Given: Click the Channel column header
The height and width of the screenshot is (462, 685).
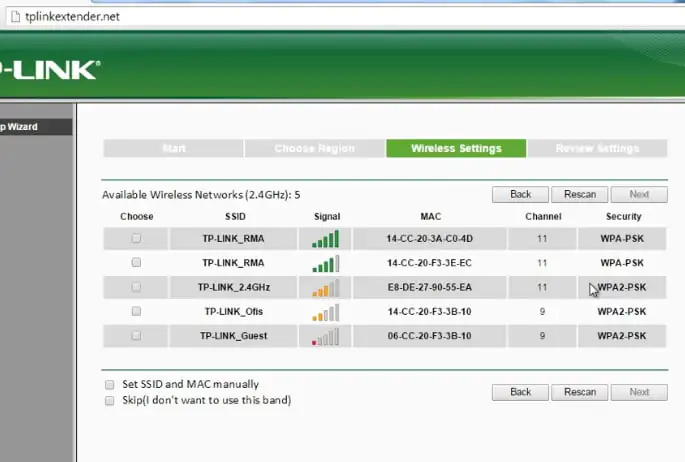Looking at the screenshot, I should (543, 217).
